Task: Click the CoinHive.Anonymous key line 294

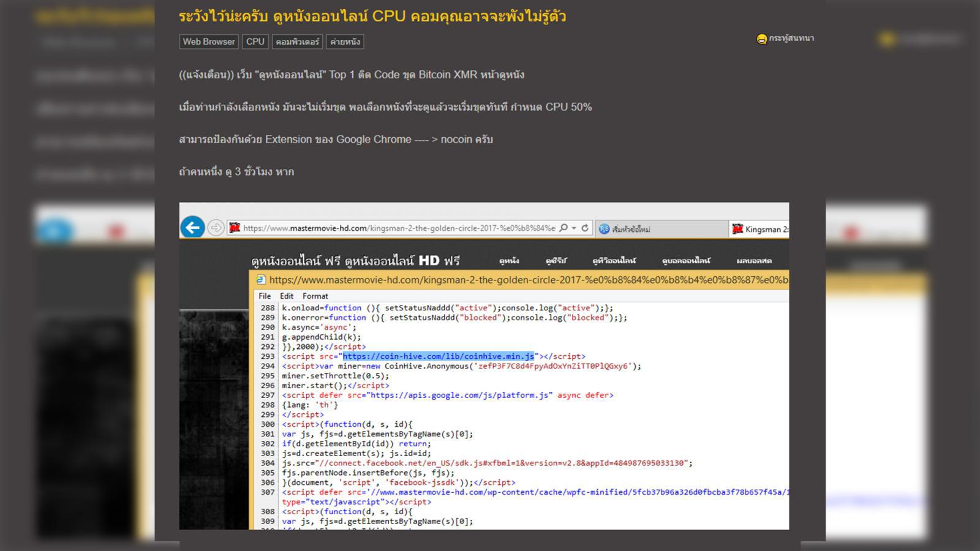Action: click(x=461, y=366)
